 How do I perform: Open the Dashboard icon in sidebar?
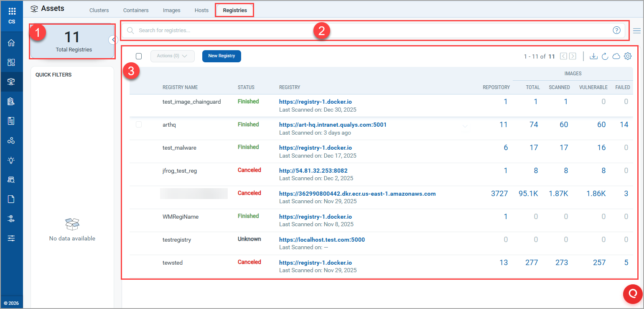(11, 62)
